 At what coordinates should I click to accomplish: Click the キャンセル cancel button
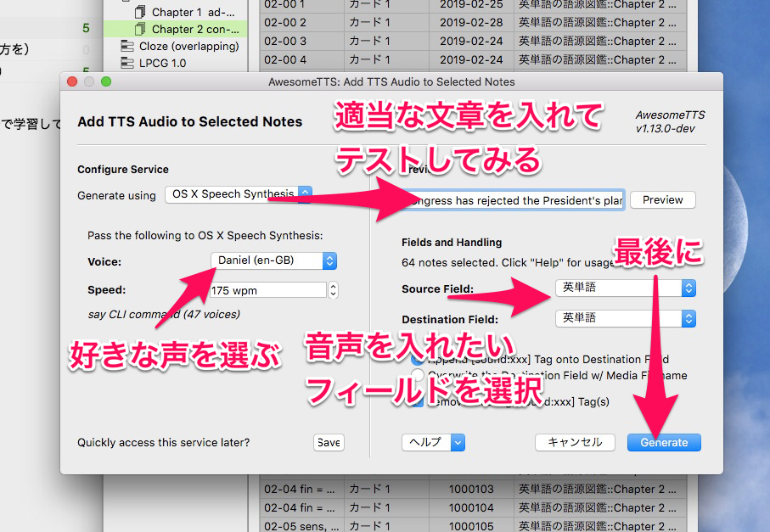click(x=575, y=442)
